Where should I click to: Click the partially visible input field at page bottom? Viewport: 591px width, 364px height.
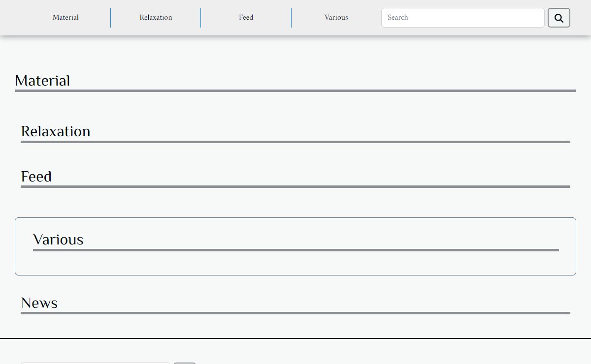[x=95, y=363]
